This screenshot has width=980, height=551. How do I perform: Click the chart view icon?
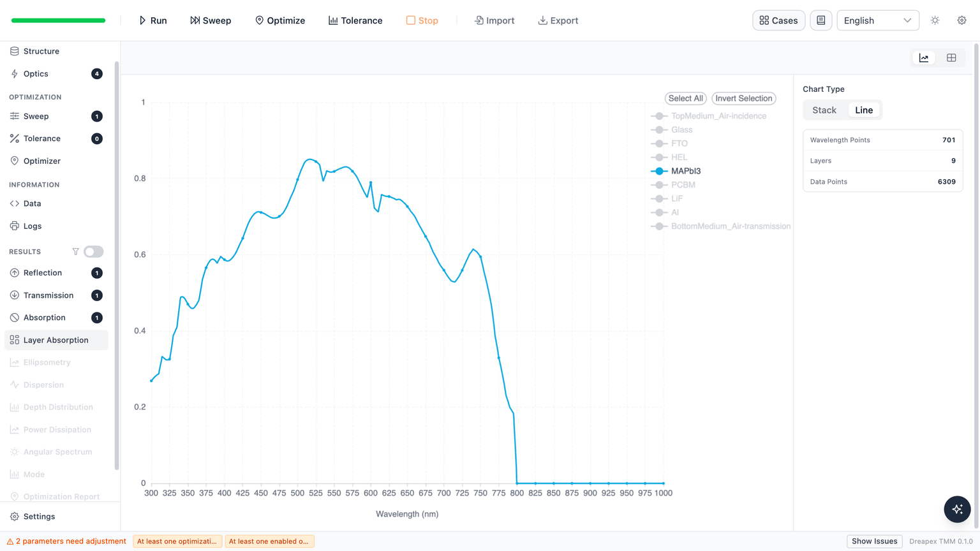[924, 58]
